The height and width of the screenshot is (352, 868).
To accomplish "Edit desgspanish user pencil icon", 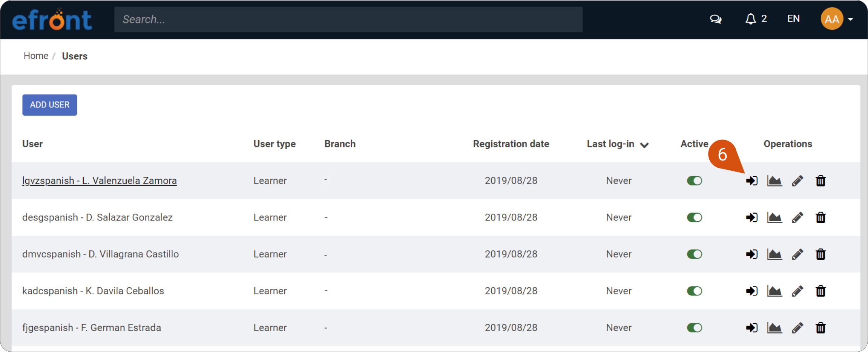I will (797, 217).
